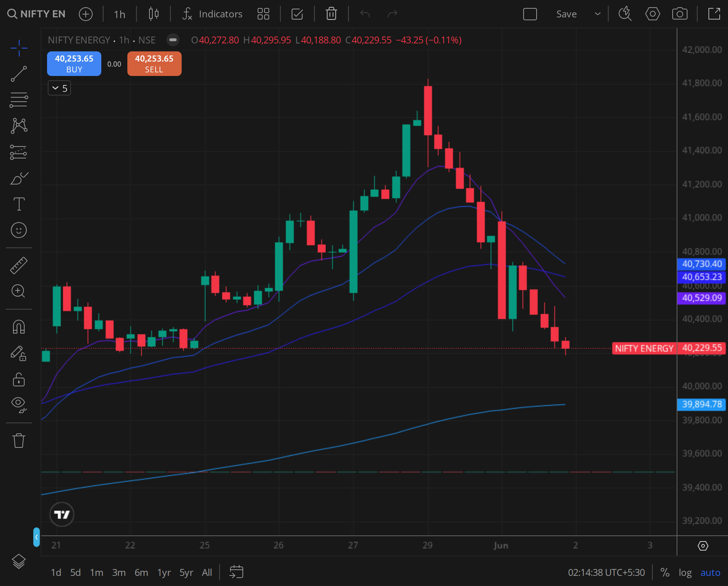Change the 1h timeframe interval

point(119,14)
